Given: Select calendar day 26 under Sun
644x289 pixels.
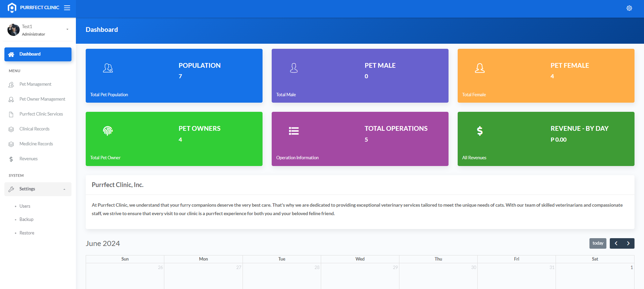Looking at the screenshot, I should (x=160, y=267).
